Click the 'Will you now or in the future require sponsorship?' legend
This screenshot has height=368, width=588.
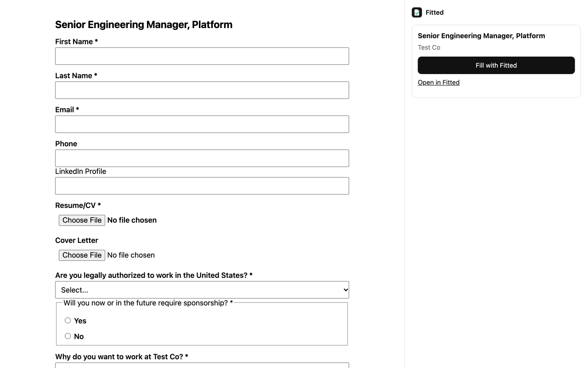[x=148, y=303]
